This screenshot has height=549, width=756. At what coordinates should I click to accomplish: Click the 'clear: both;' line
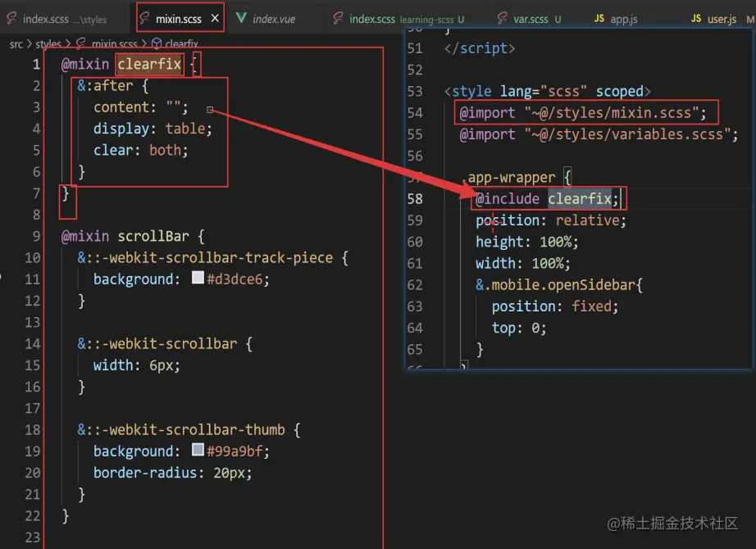tap(140, 151)
